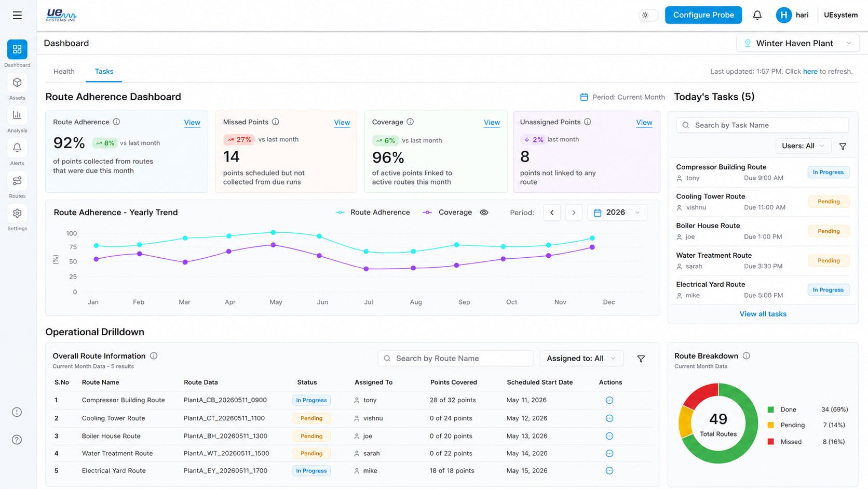Viewport: 868px width, 489px height.
Task: Open the Dashboard sidebar icon
Action: point(17,49)
